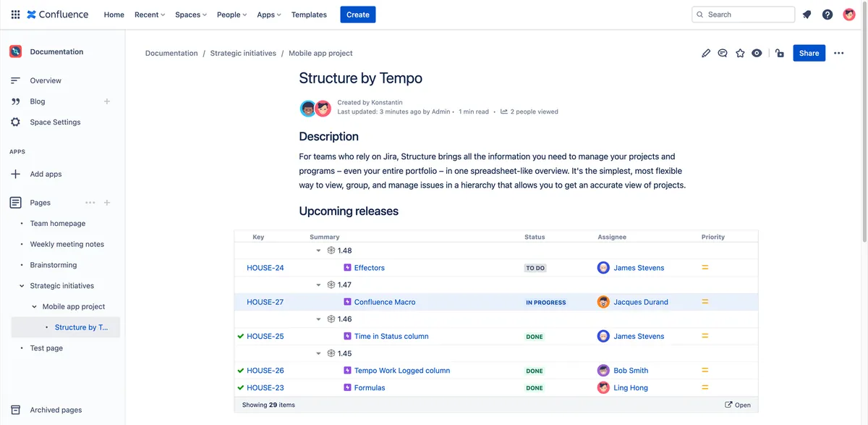Click the Formulas issue link
The height and width of the screenshot is (425, 868).
(x=370, y=388)
